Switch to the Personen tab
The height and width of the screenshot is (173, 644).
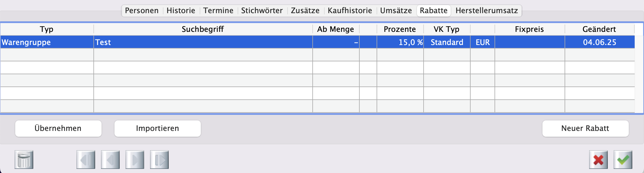tap(142, 11)
